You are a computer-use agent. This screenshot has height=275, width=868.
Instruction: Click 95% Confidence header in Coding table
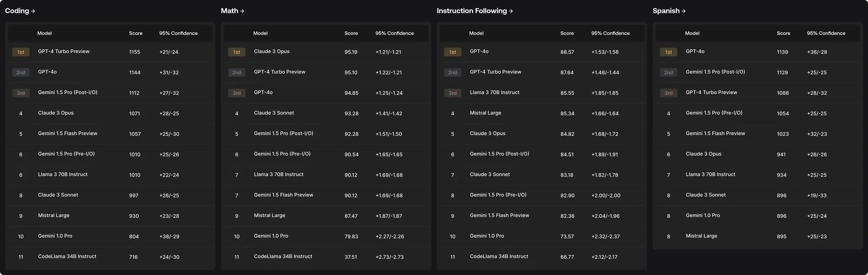(x=178, y=33)
